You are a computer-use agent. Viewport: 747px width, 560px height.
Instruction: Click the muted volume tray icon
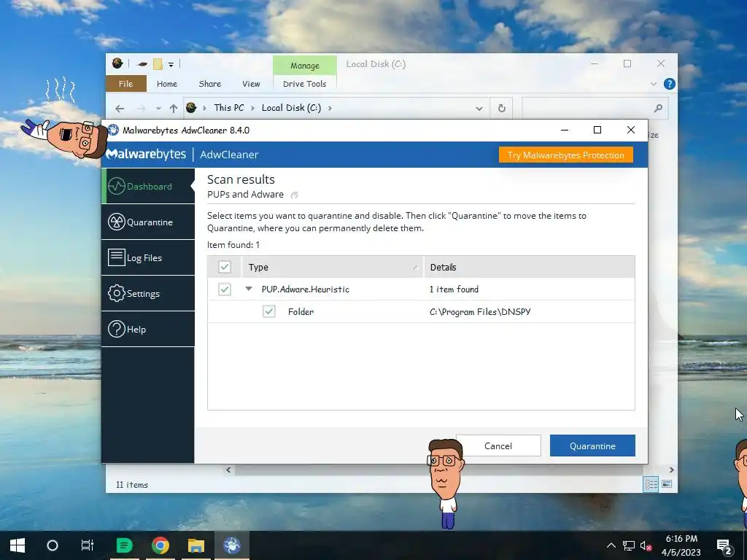point(646,545)
